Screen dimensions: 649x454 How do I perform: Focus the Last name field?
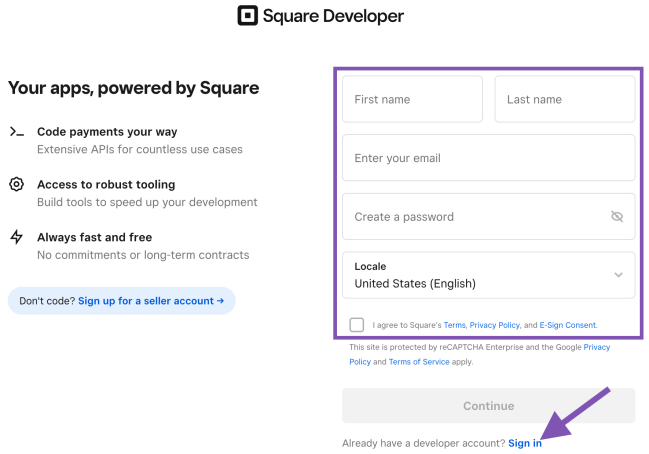click(x=565, y=99)
